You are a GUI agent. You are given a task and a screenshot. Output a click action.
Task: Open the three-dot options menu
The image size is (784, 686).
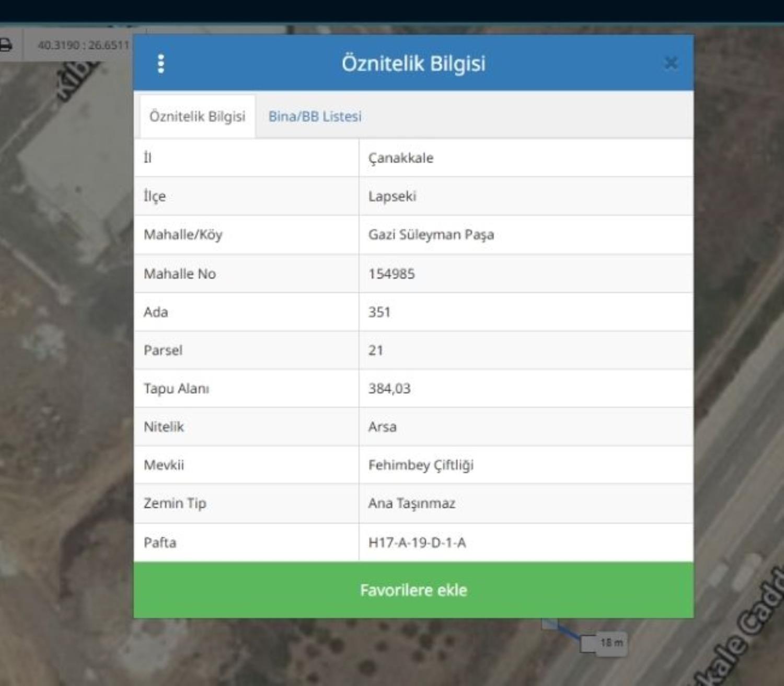[161, 64]
